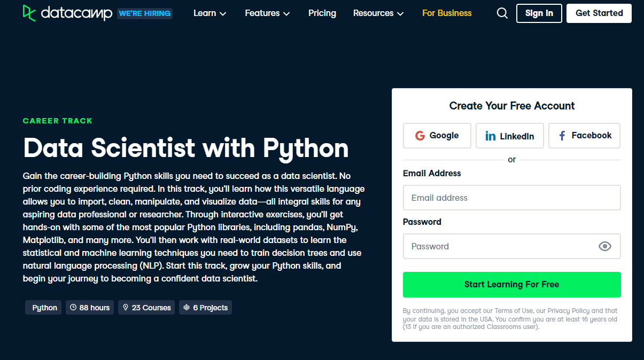The height and width of the screenshot is (360, 644).
Task: Click the lightbulb icon beside 23 Courses
Action: (126, 308)
